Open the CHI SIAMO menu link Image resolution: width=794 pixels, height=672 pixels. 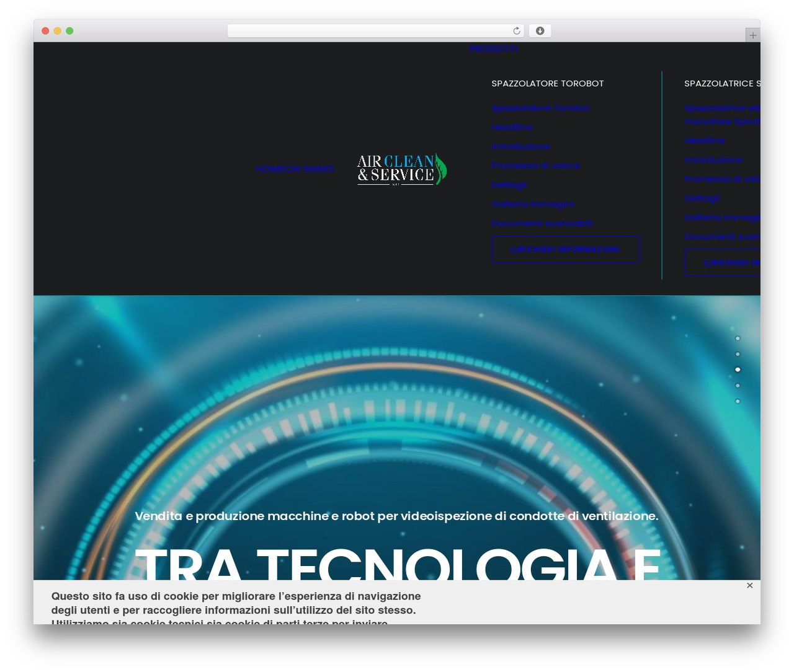coord(308,169)
